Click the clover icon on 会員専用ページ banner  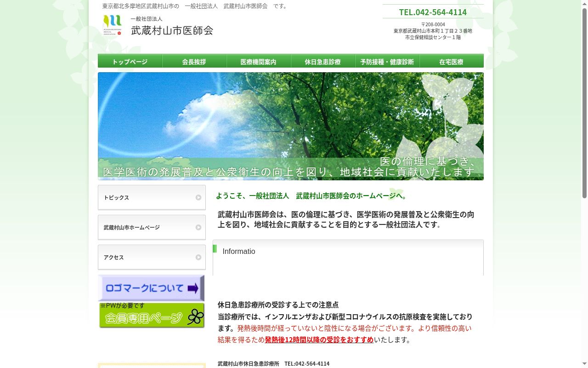(195, 316)
